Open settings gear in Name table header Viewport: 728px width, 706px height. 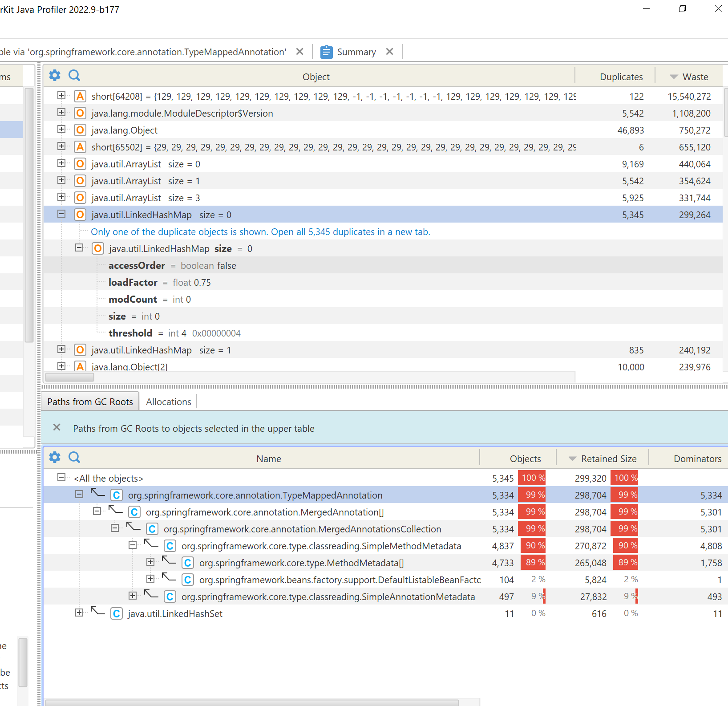55,457
